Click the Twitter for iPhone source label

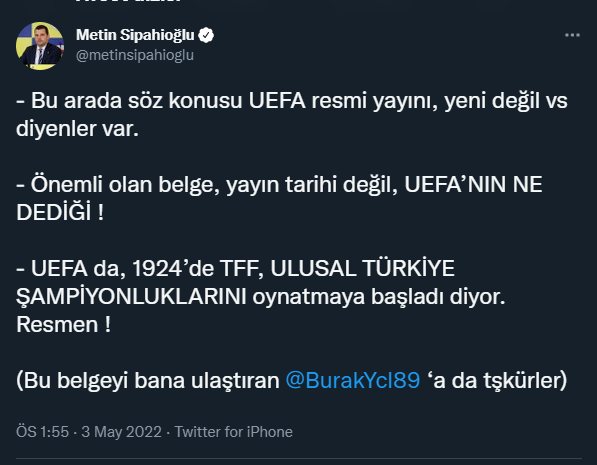coord(233,432)
